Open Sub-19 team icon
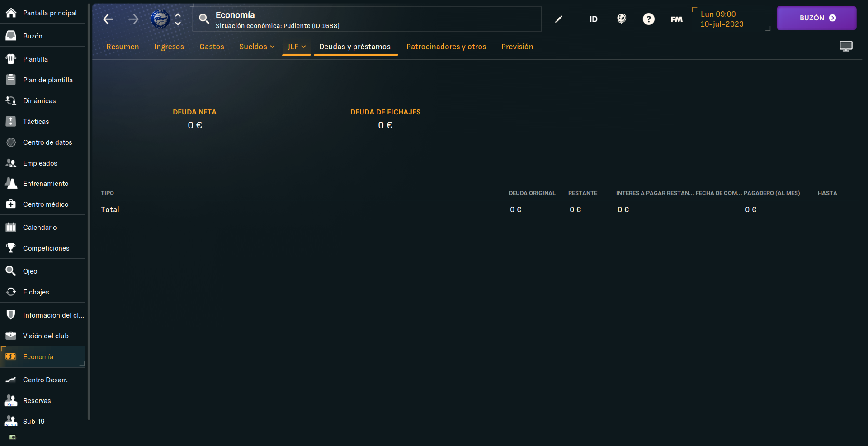Viewport: 868px width, 446px height. (x=11, y=421)
